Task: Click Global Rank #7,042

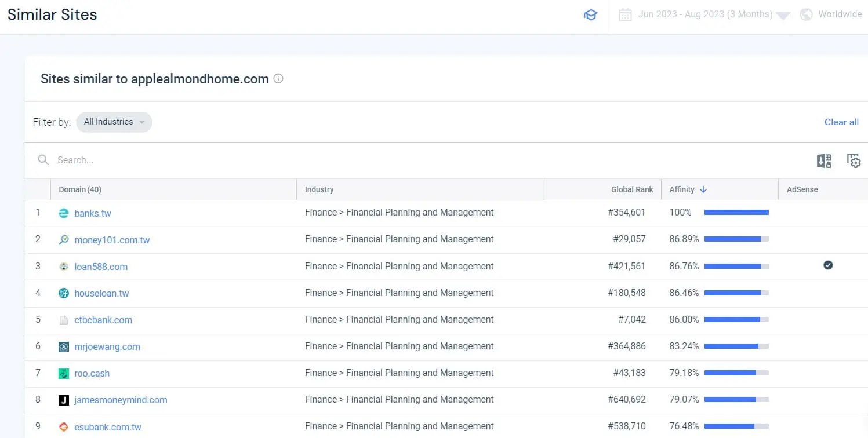Action: [x=632, y=319]
